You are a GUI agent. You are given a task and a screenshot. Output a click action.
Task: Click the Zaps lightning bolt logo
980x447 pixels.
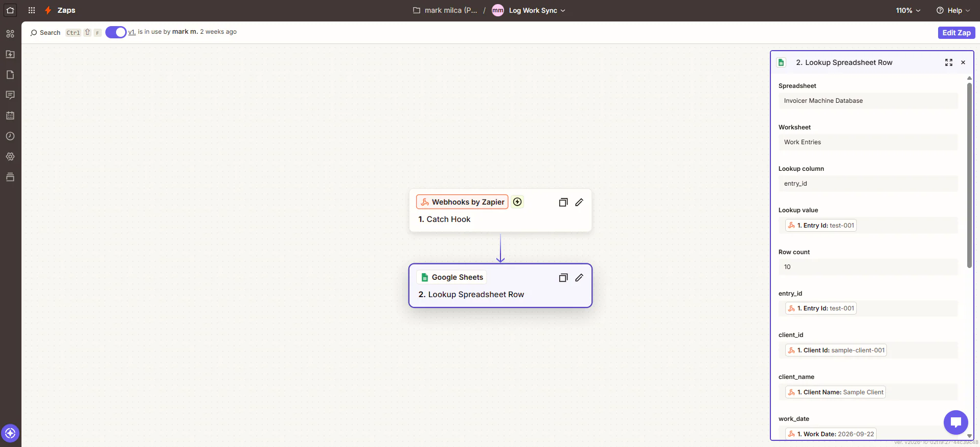pyautogui.click(x=48, y=10)
